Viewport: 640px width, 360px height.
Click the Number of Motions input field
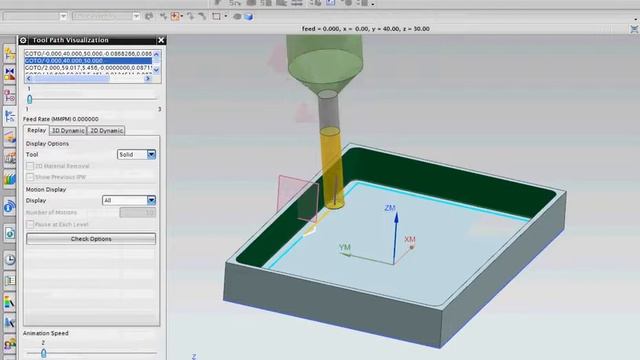(x=138, y=212)
